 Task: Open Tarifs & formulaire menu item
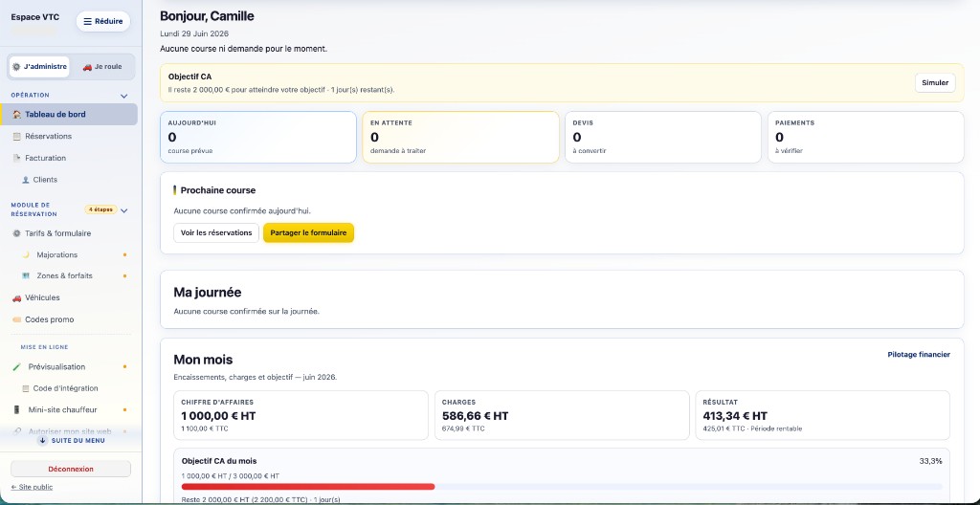tap(69, 233)
